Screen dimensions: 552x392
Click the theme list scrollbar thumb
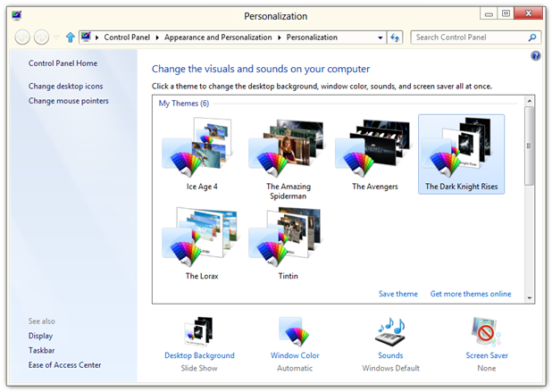pyautogui.click(x=529, y=146)
